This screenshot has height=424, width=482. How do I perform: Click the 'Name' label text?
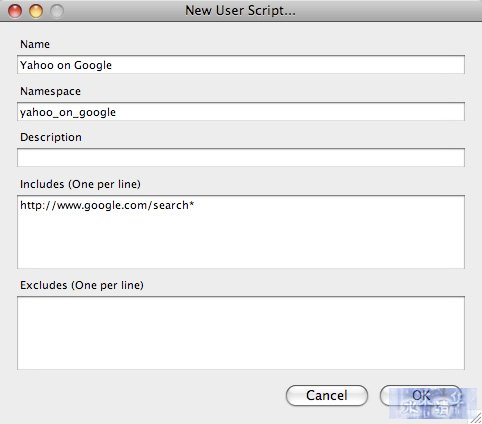coord(35,44)
